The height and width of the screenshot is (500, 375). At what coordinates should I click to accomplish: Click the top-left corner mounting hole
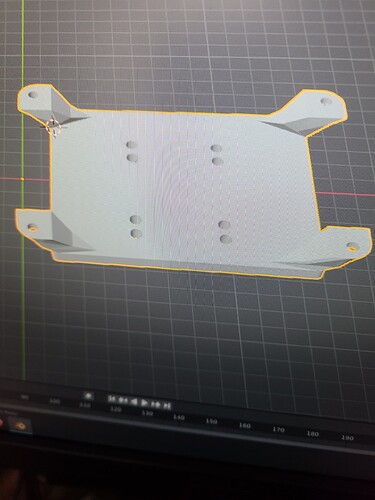33,95
